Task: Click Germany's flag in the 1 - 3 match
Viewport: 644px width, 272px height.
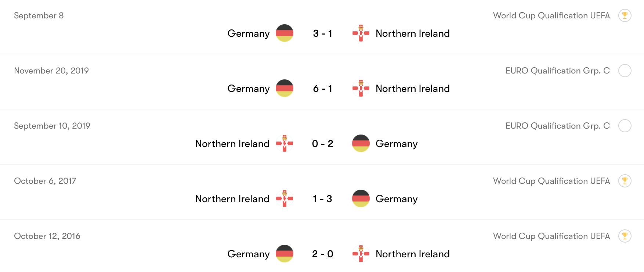Action: pos(361,198)
